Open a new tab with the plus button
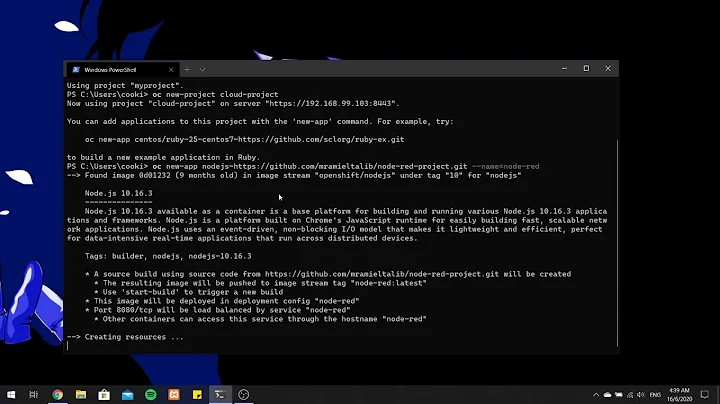This screenshot has height=404, width=720. pyautogui.click(x=187, y=70)
